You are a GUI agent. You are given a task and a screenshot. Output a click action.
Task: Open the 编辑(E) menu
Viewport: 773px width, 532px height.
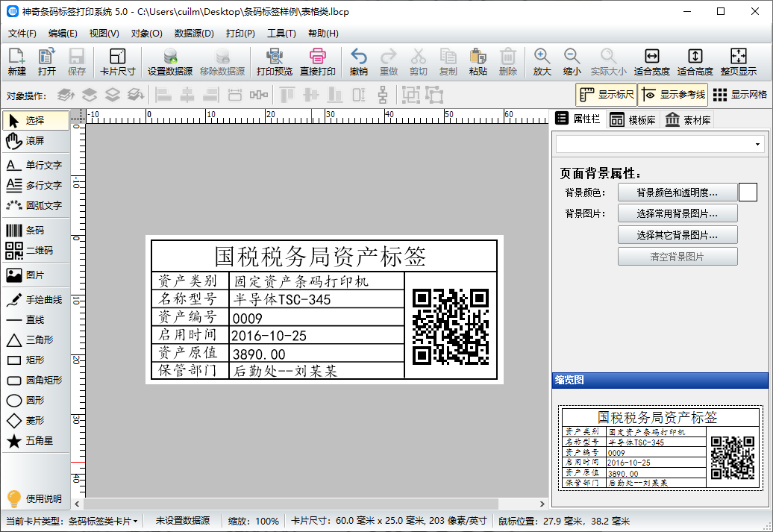pyautogui.click(x=63, y=34)
